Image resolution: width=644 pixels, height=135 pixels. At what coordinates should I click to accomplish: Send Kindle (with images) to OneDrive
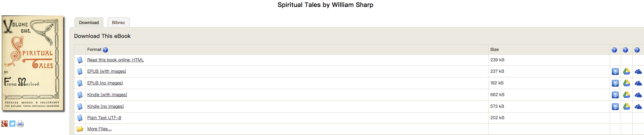638,95
